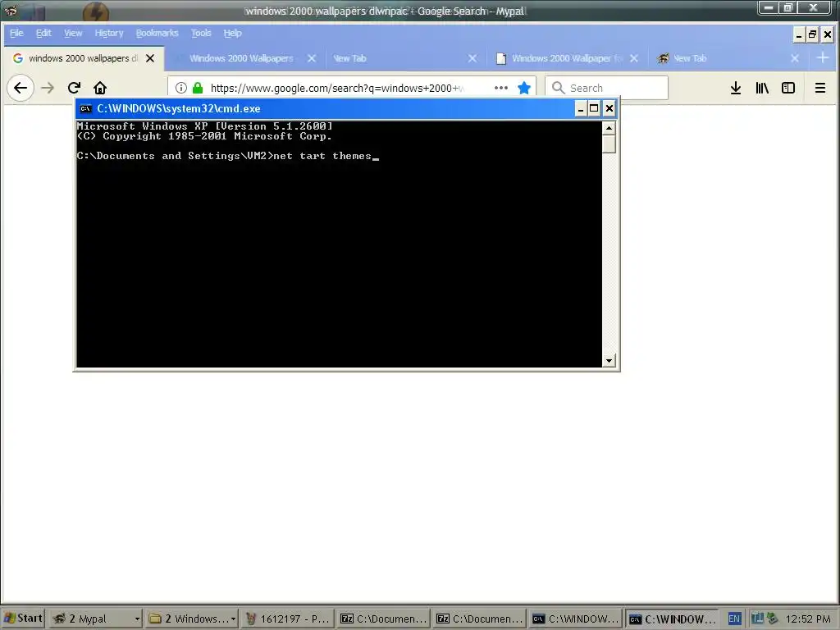Click the forward navigation arrow
Image resolution: width=840 pixels, height=630 pixels.
click(x=48, y=88)
